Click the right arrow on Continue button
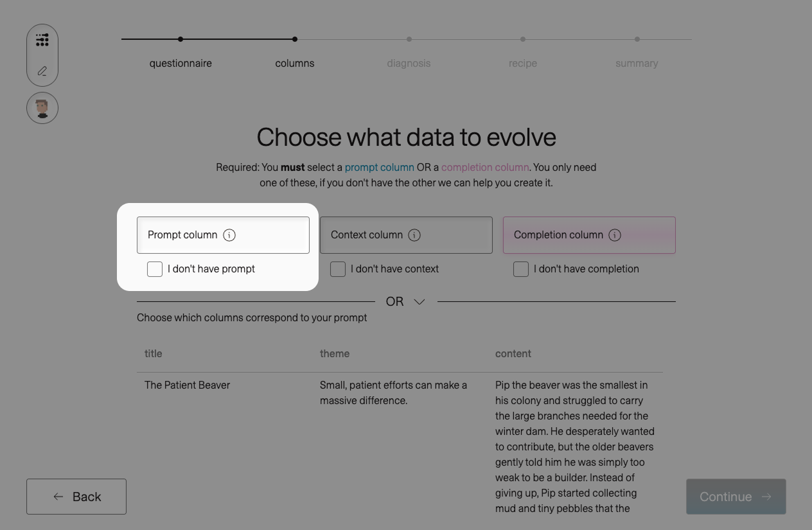This screenshot has height=530, width=812. pos(766,497)
